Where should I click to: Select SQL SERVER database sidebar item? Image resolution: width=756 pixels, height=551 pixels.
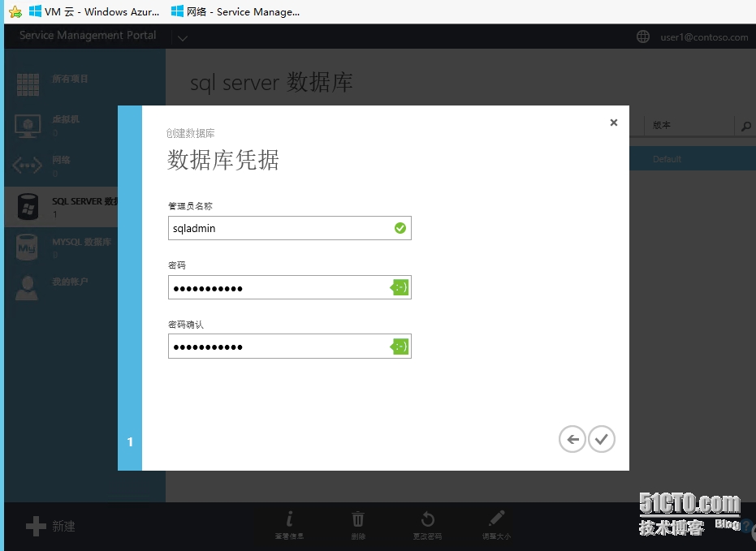point(61,207)
